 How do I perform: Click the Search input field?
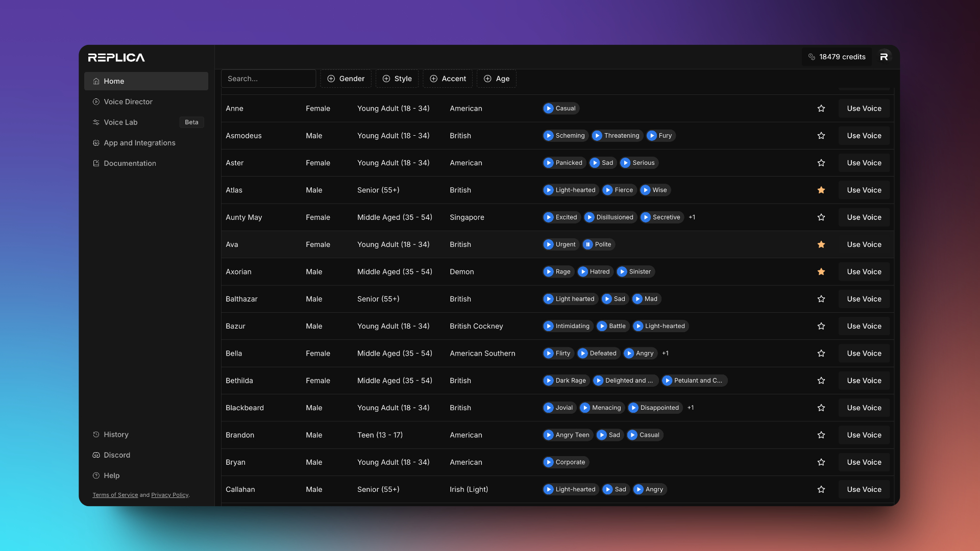pyautogui.click(x=268, y=78)
